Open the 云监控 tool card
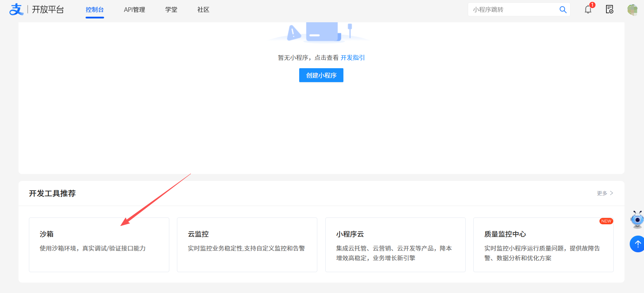644x293 pixels. click(247, 245)
